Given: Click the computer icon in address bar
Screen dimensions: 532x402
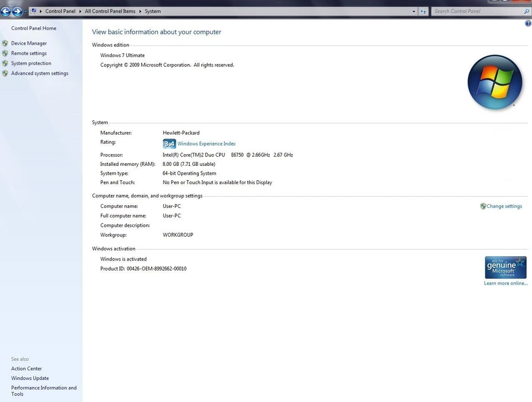Looking at the screenshot, I should pos(34,11).
